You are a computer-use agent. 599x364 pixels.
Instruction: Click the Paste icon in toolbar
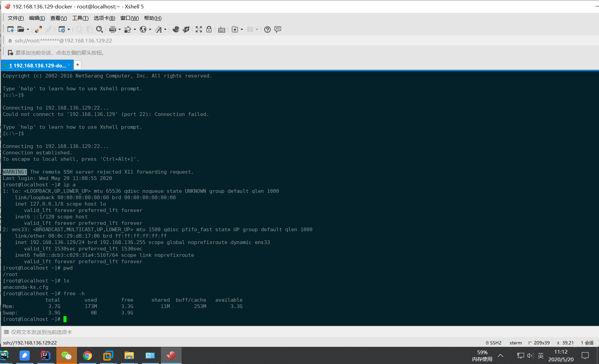(89, 29)
